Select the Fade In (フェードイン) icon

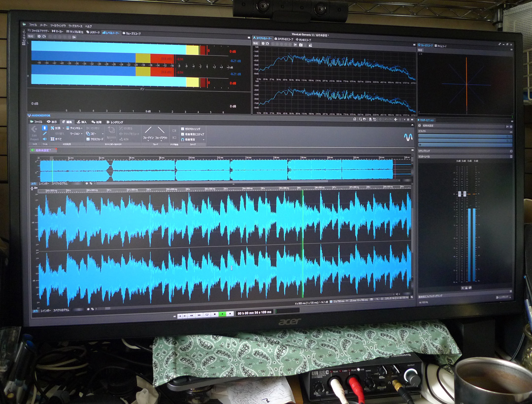pyautogui.click(x=148, y=131)
